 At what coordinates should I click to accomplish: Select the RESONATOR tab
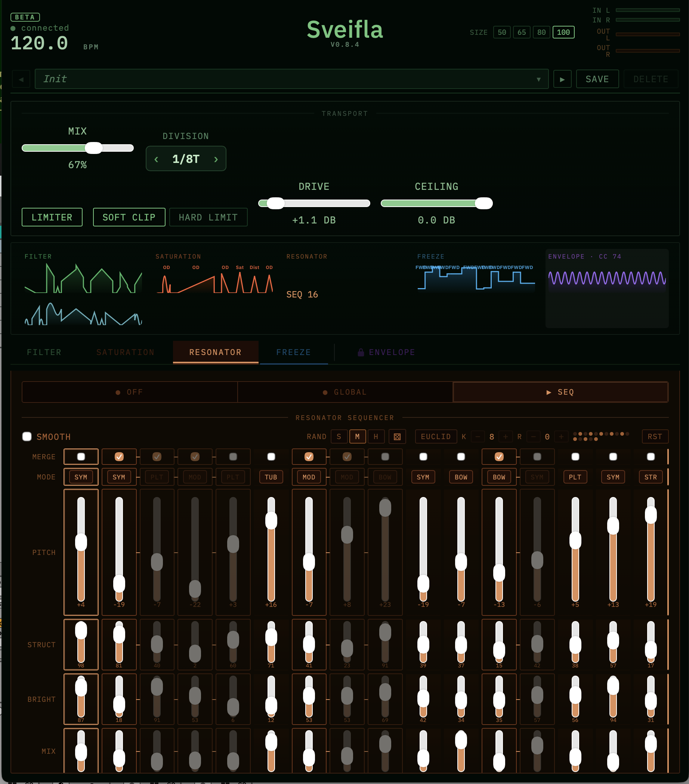(x=216, y=352)
